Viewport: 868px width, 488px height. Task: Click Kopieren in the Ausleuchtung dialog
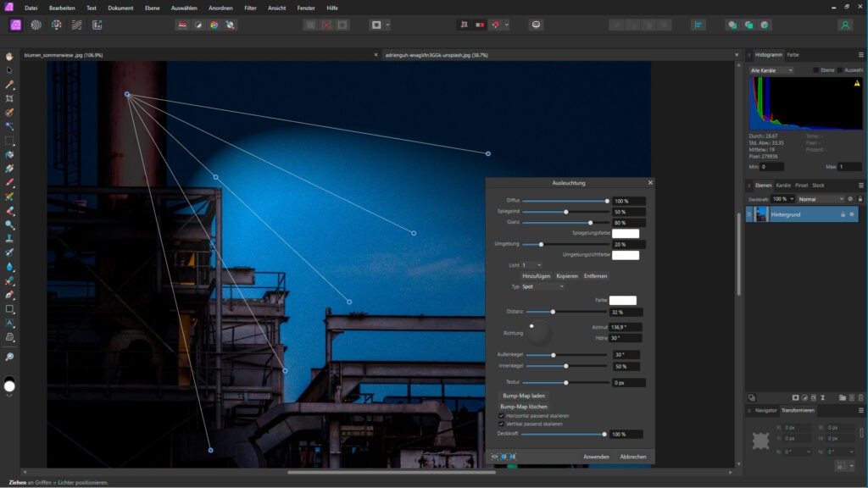[567, 276]
